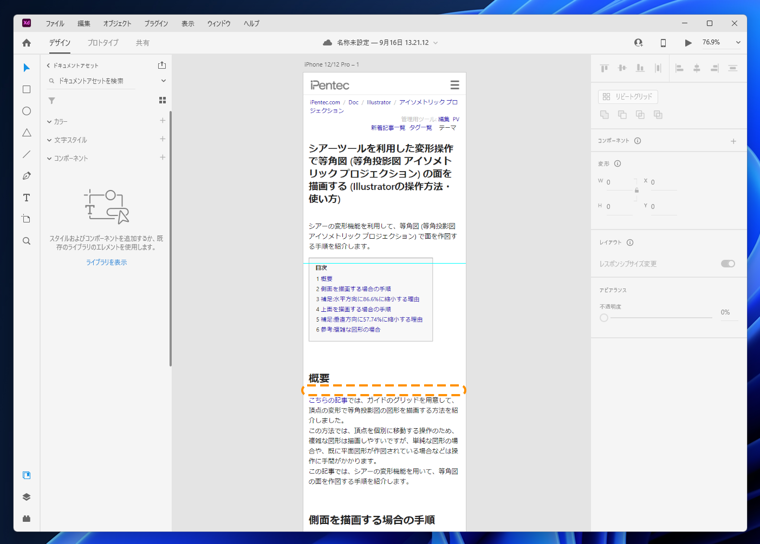This screenshot has width=760, height=544.
Task: Click the こちらの記事 link on artboard
Action: click(x=328, y=400)
